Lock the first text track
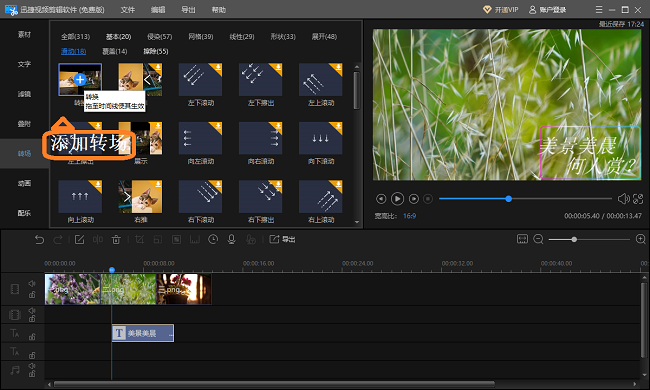 click(x=32, y=337)
